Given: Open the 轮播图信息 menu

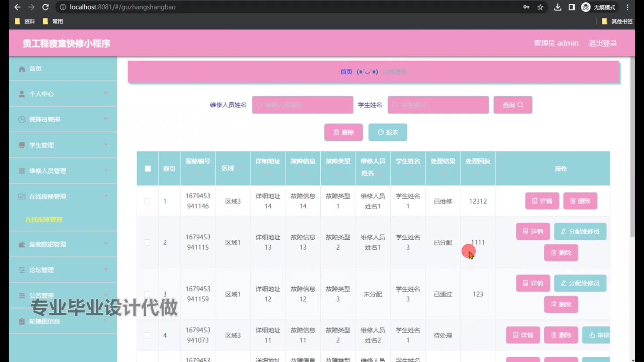Looking at the screenshot, I should pyautogui.click(x=63, y=321).
